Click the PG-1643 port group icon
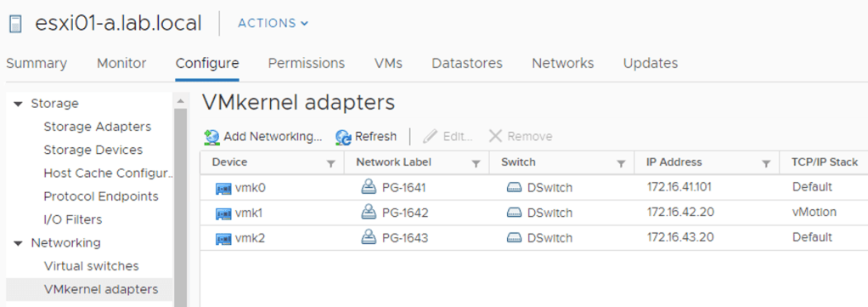This screenshot has height=307, width=868. click(369, 237)
